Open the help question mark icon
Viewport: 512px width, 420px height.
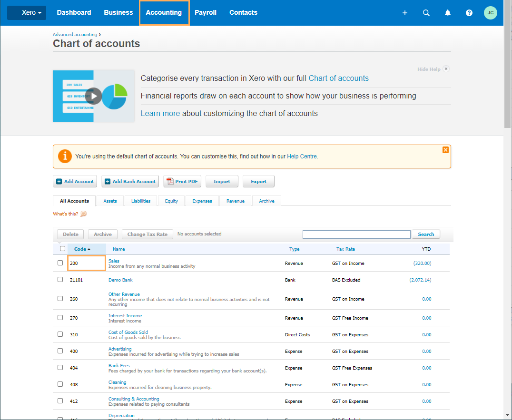point(469,13)
